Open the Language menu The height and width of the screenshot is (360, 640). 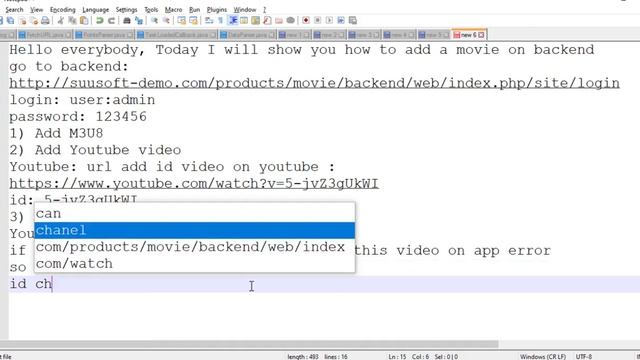[96, 9]
